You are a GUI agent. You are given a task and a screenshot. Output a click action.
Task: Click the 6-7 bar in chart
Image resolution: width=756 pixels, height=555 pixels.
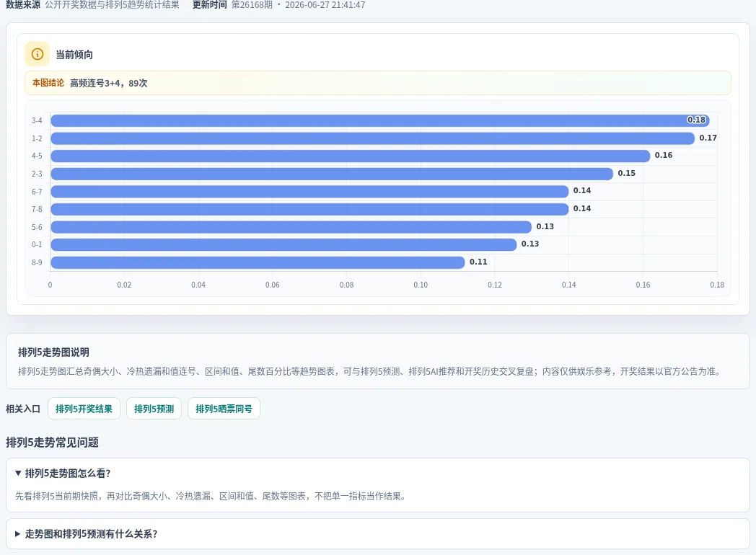tap(309, 191)
